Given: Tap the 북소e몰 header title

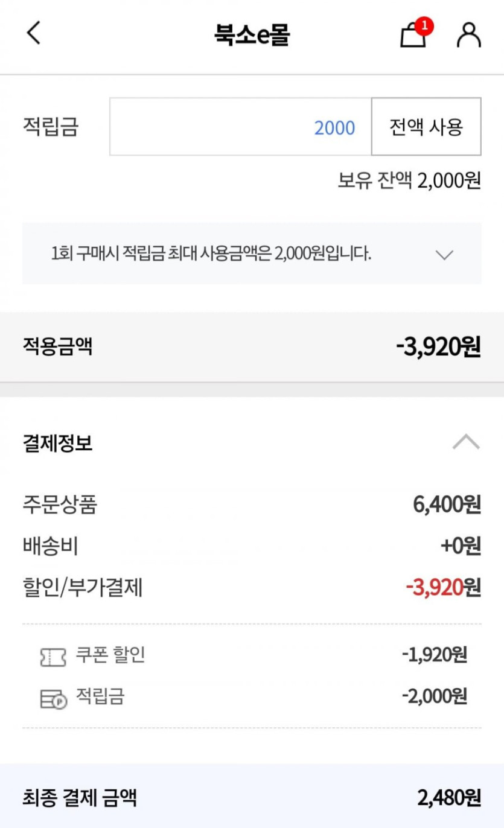Looking at the screenshot, I should (252, 35).
